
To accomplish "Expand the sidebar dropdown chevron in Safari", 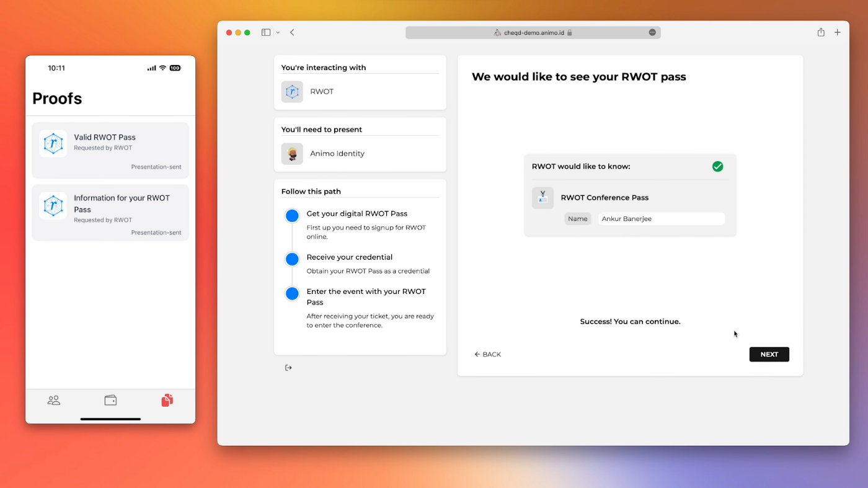I will pos(278,32).
